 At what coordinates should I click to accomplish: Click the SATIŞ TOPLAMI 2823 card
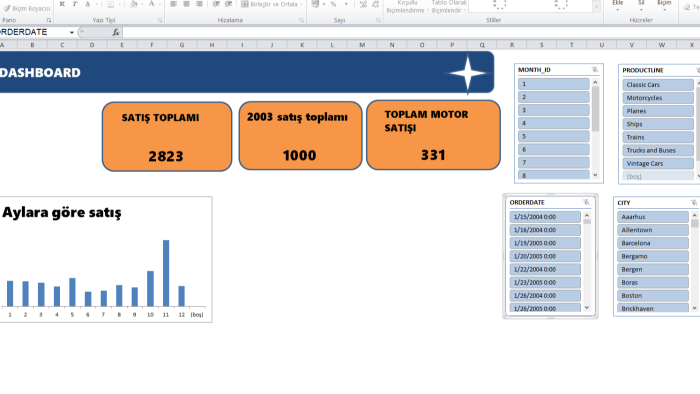167,137
